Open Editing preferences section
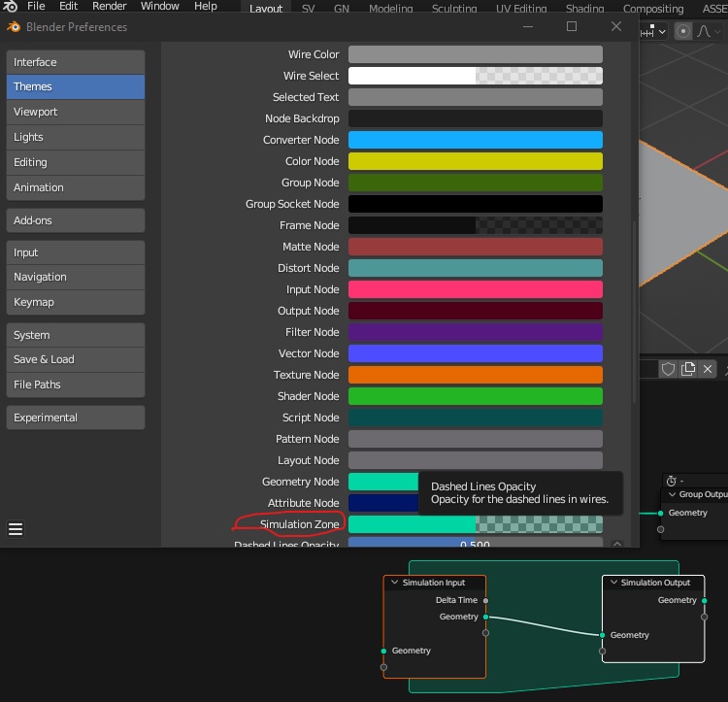Viewport: 728px width, 702px height. click(x=76, y=162)
